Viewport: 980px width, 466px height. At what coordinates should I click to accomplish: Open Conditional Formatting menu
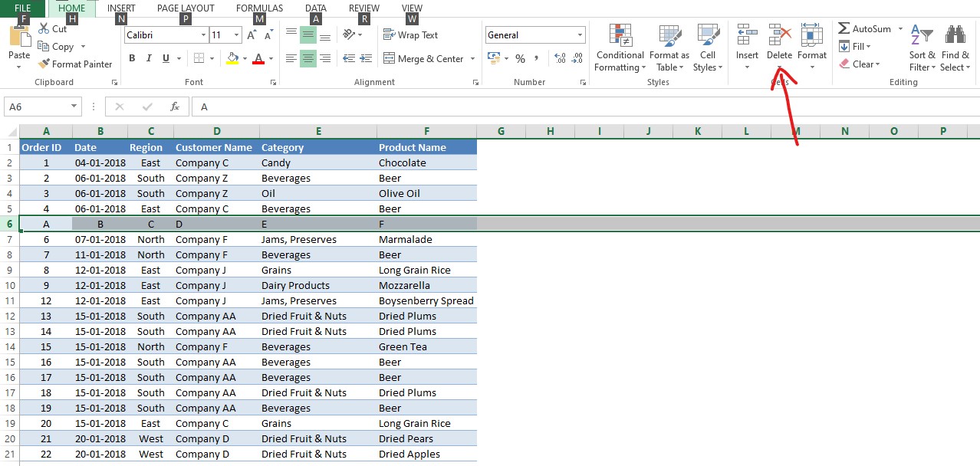[x=620, y=48]
